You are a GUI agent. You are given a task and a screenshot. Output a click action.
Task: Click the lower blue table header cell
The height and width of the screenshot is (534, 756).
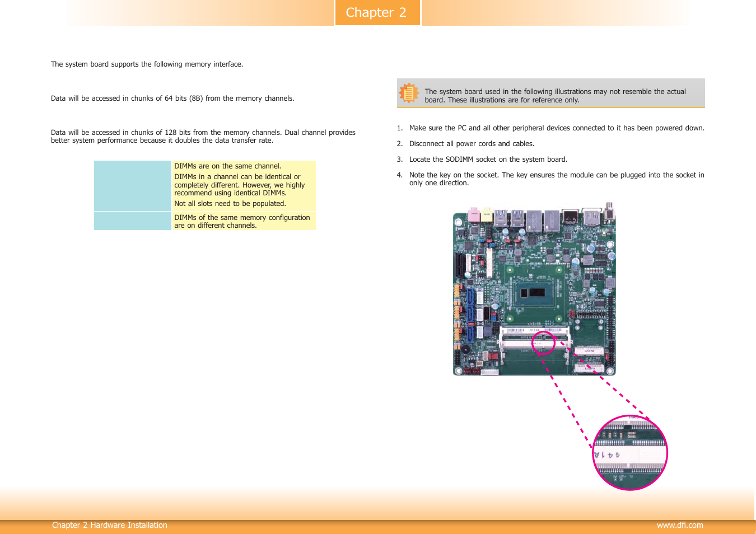(x=133, y=221)
